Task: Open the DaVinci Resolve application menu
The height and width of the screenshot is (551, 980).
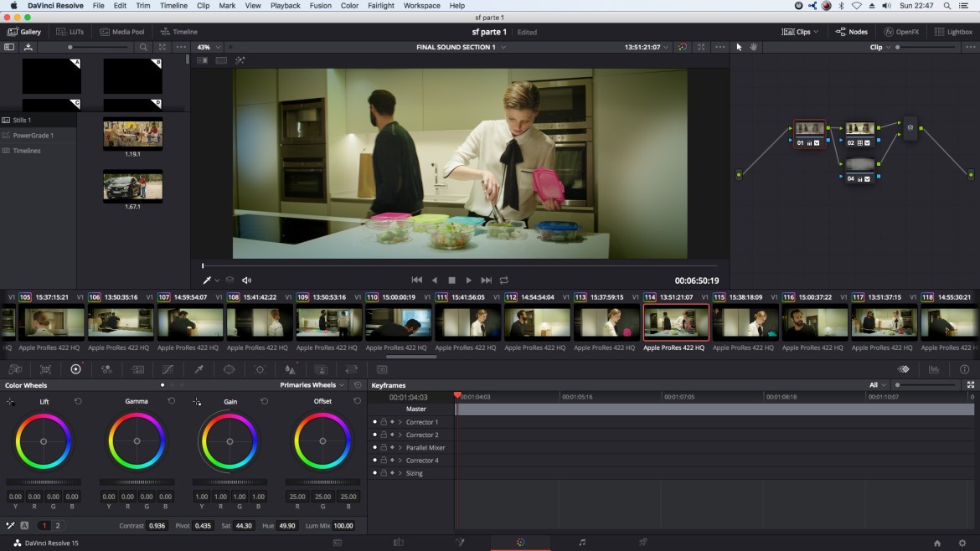Action: click(x=55, y=6)
